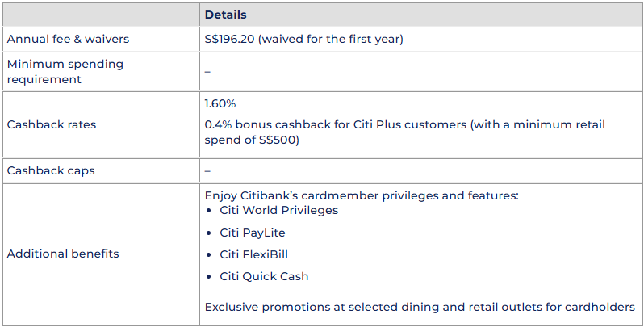Click the "Minimum spending requirement" row label

[x=65, y=71]
